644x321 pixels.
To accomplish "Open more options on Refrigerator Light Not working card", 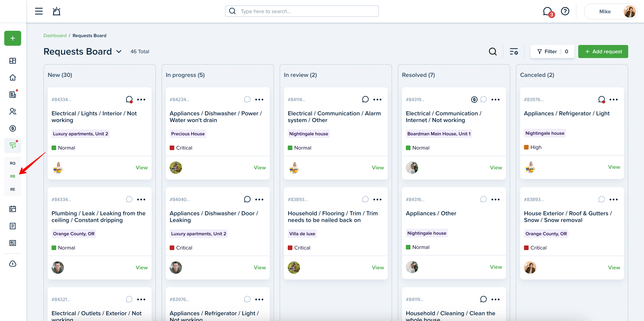I will pos(259,299).
